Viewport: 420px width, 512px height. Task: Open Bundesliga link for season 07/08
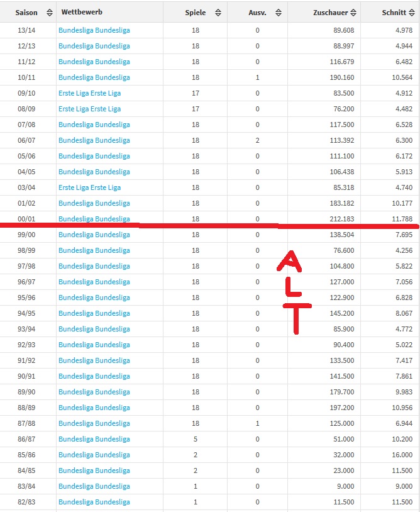94,125
